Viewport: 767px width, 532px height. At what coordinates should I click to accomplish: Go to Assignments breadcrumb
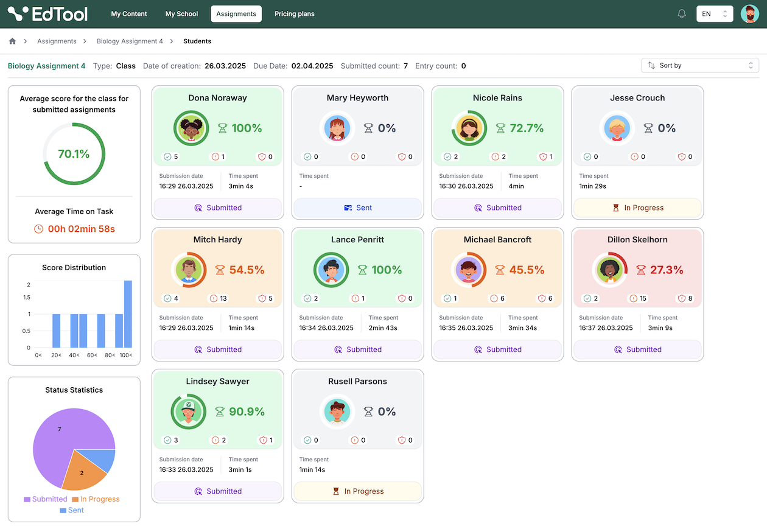click(57, 41)
